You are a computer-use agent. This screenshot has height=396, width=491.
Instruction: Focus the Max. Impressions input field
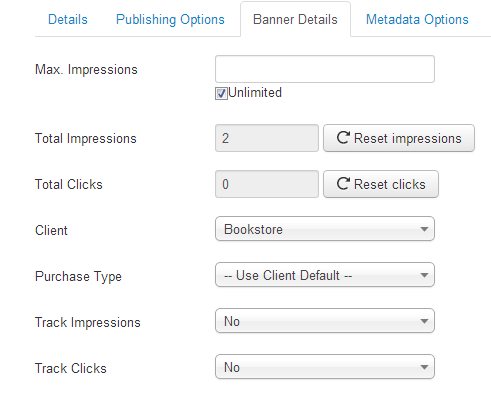coord(325,69)
